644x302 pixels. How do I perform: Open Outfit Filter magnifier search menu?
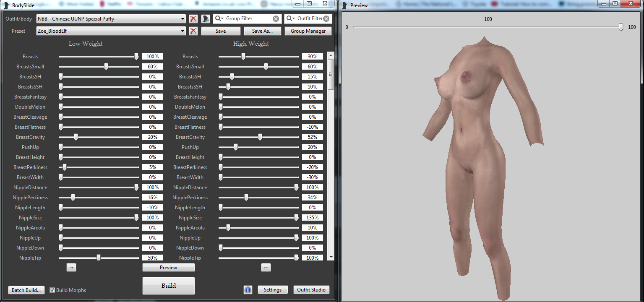[291, 19]
